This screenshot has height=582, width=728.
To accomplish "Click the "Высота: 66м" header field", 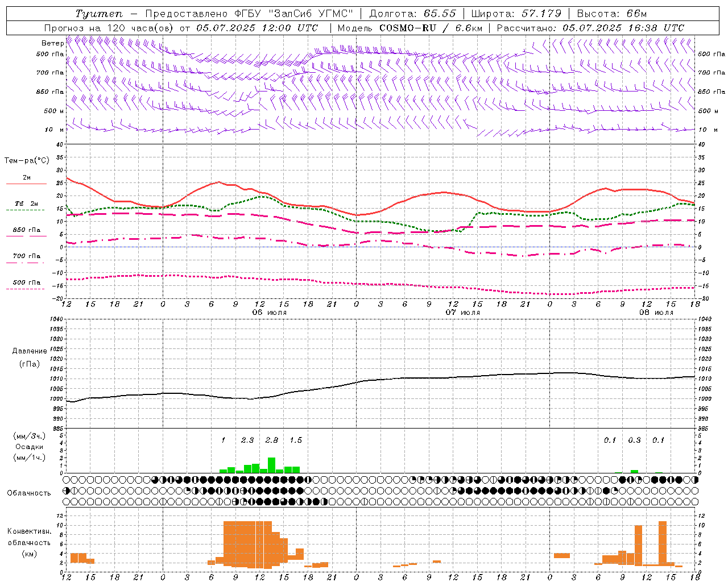I will coord(612,14).
